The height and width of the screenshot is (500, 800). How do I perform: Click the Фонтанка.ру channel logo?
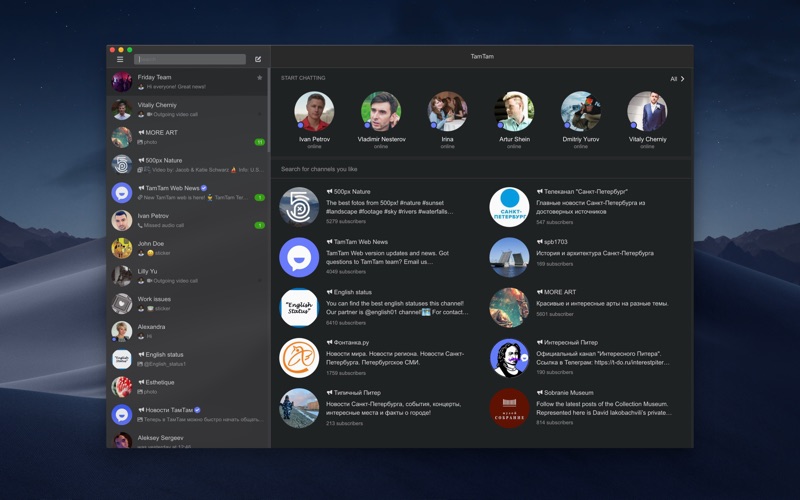tap(299, 358)
